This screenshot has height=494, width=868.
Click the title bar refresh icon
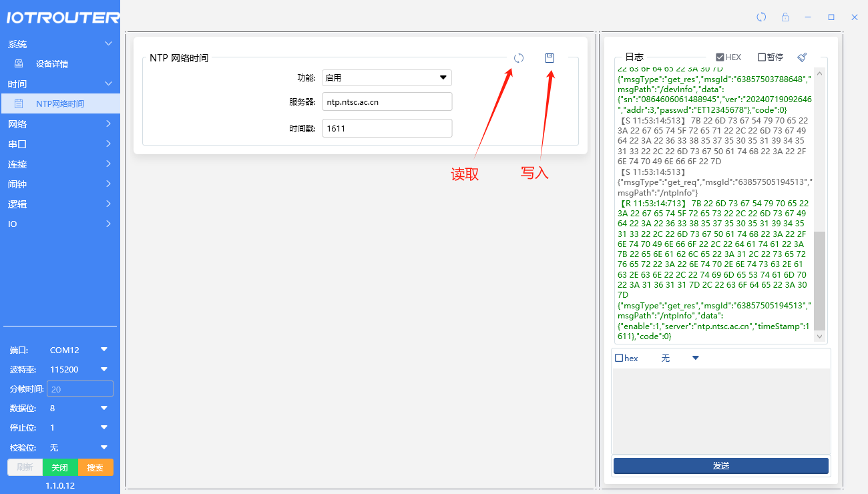tap(761, 17)
